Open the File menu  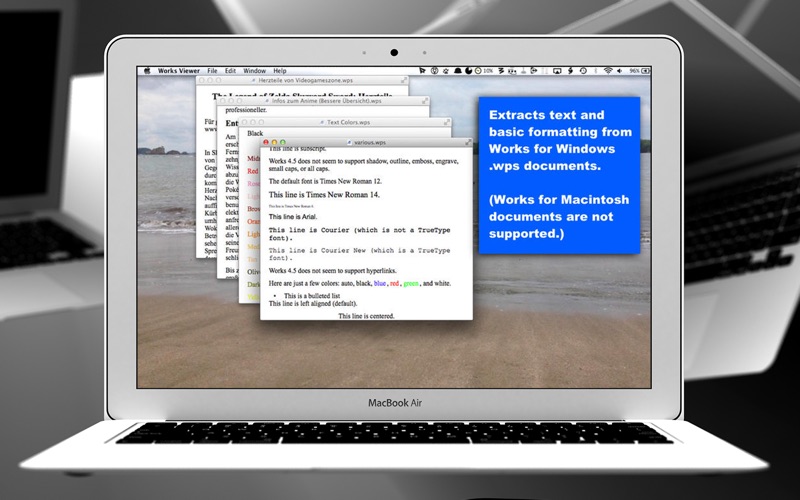[212, 71]
